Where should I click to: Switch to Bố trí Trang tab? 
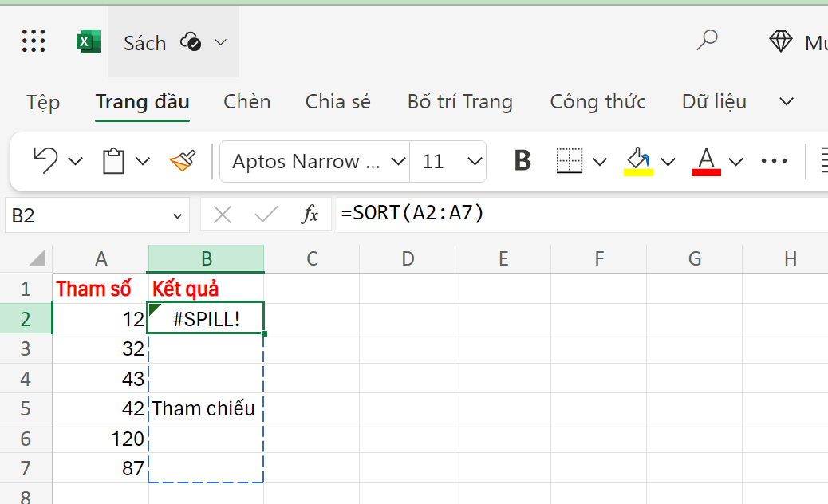click(x=460, y=102)
